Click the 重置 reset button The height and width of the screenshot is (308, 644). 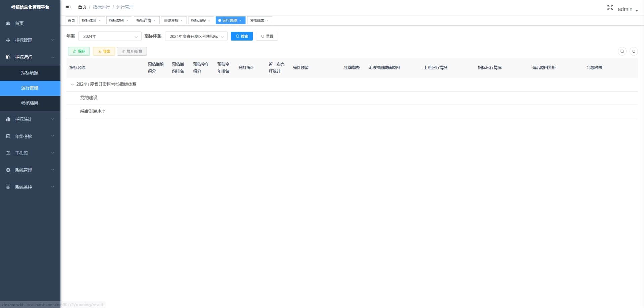point(267,36)
